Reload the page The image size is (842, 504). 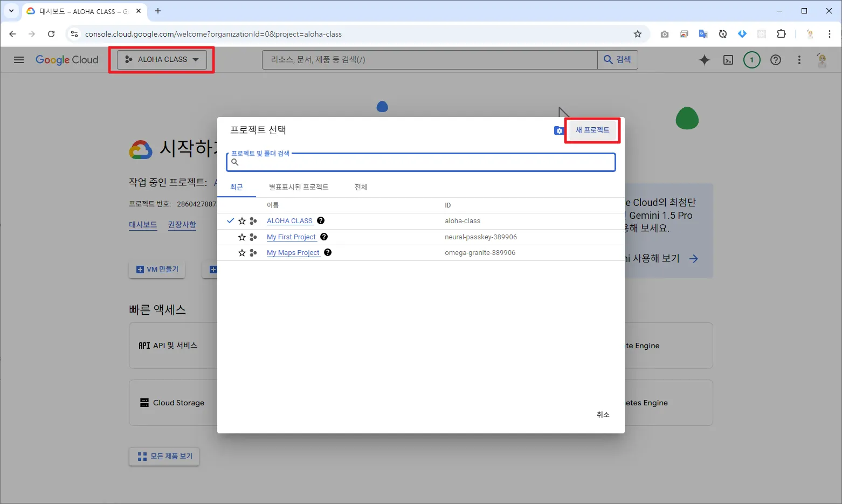(x=51, y=34)
